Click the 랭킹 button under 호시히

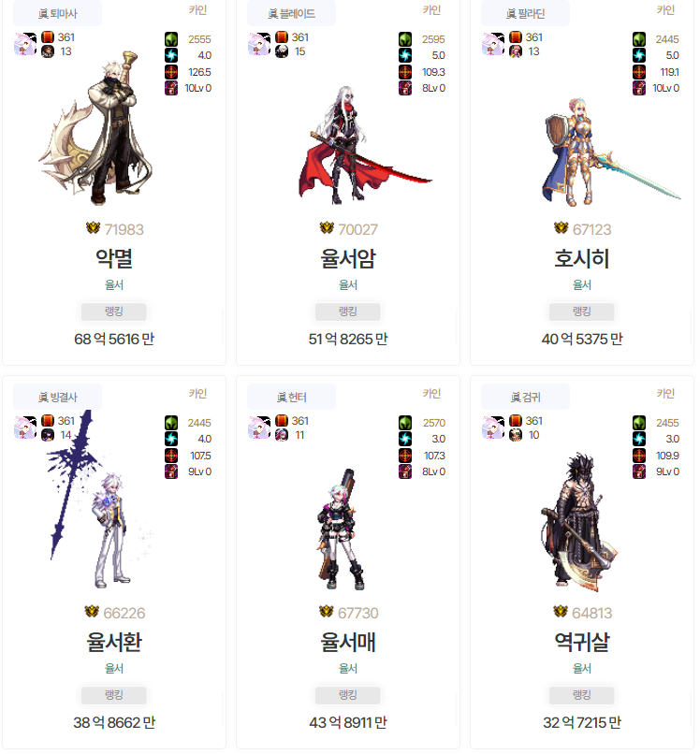coord(582,312)
